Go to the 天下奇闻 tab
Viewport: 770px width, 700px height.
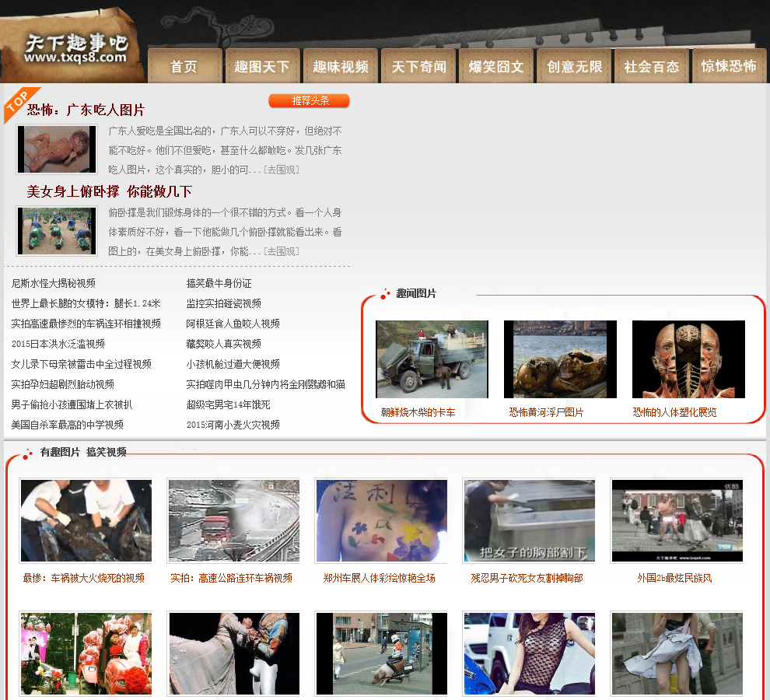coord(418,66)
